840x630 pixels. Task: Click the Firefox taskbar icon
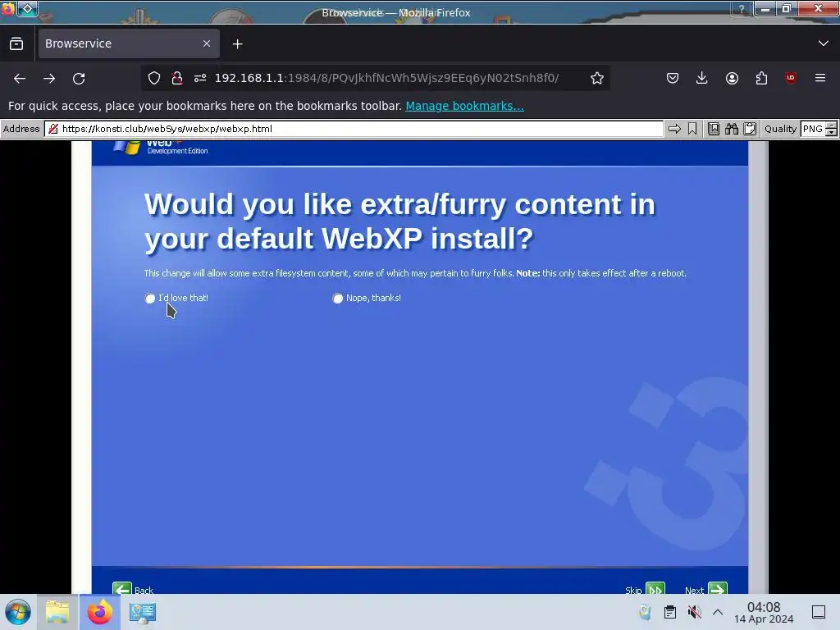(x=99, y=612)
